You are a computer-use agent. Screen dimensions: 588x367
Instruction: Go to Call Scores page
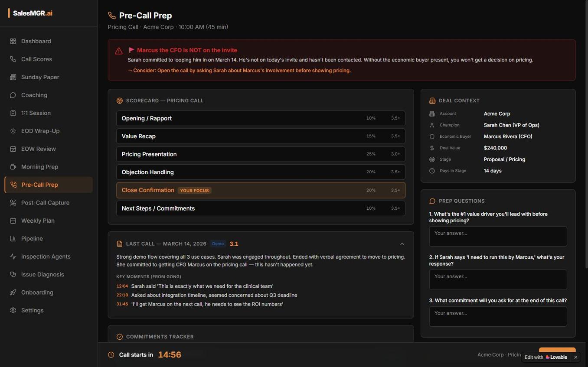(49, 59)
